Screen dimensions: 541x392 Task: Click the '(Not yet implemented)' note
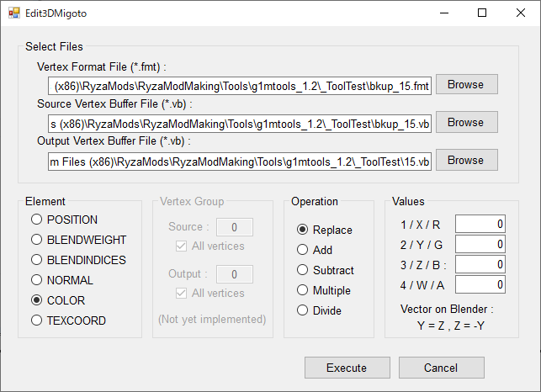coord(212,319)
